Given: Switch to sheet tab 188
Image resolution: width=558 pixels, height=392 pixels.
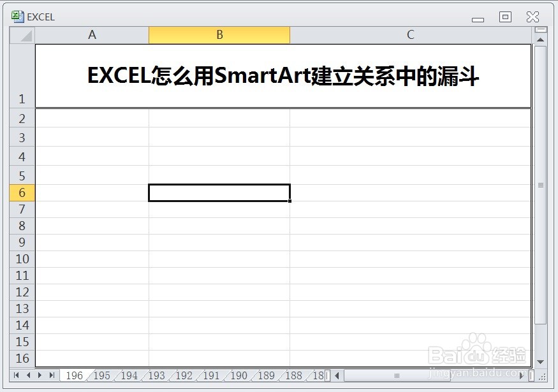Looking at the screenshot, I should click(293, 375).
